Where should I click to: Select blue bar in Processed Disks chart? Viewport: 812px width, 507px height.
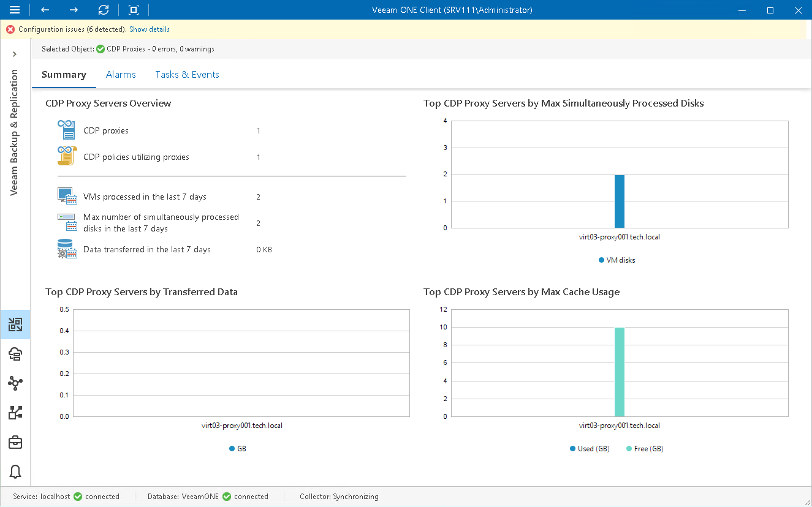tap(620, 201)
